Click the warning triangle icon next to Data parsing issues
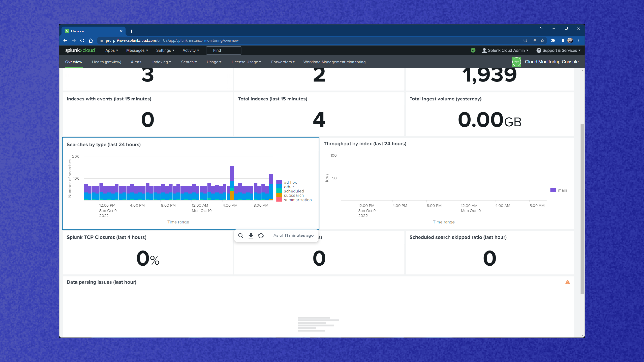The image size is (644, 362). (x=568, y=282)
